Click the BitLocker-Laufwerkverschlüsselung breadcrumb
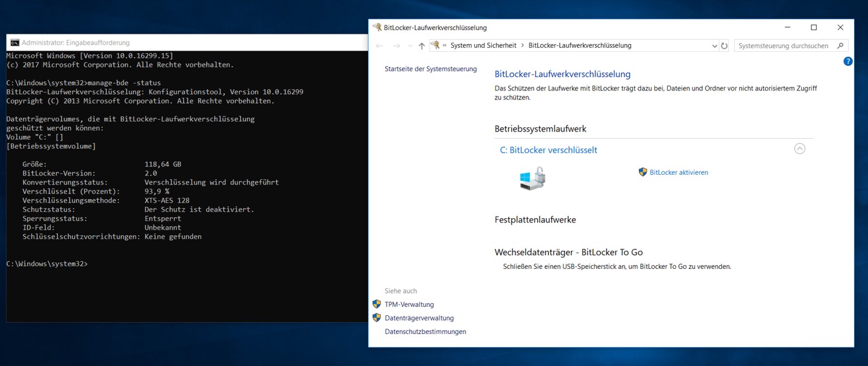The height and width of the screenshot is (366, 868). pos(580,46)
